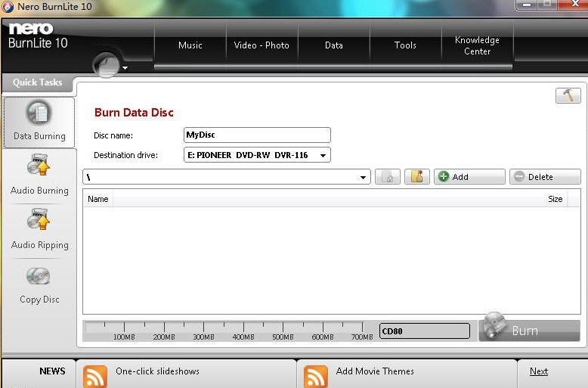
Task: Launch the Copy Disc task
Action: tap(39, 285)
